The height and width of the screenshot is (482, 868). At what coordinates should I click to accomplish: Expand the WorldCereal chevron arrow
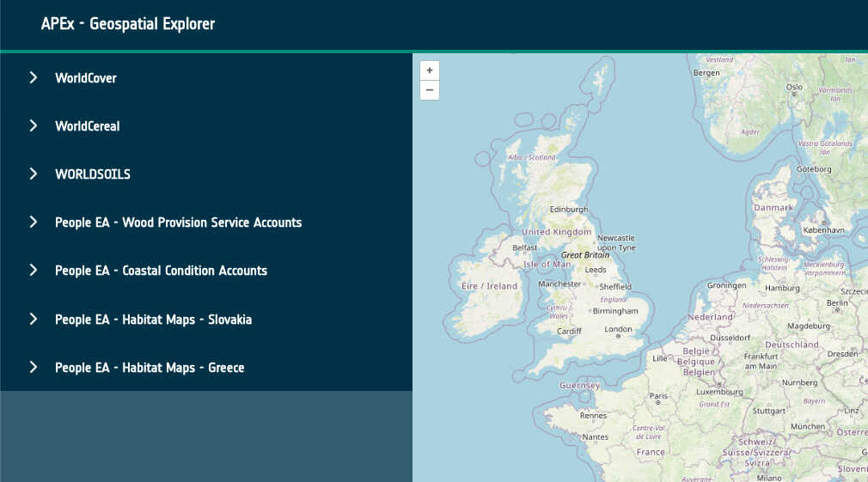(x=34, y=125)
